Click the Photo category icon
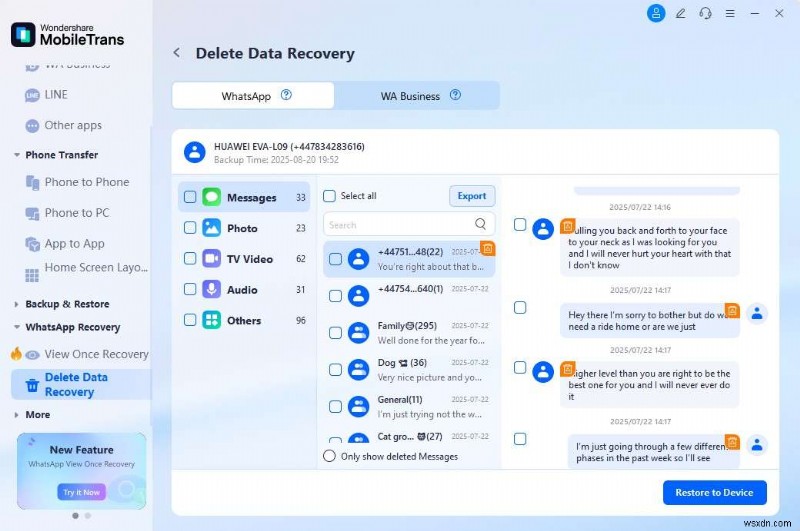This screenshot has width=800, height=531. 211,228
